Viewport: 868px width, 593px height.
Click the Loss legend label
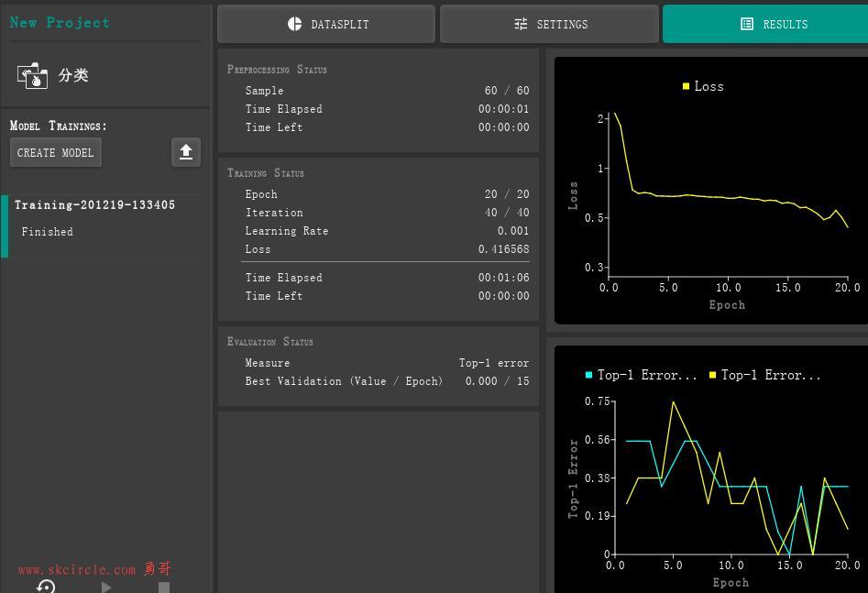(709, 86)
